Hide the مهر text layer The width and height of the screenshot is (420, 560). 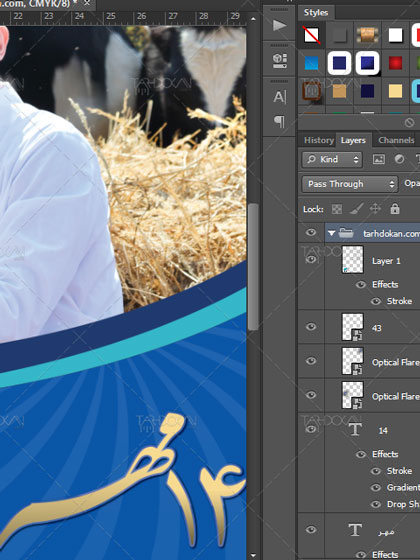click(x=311, y=530)
